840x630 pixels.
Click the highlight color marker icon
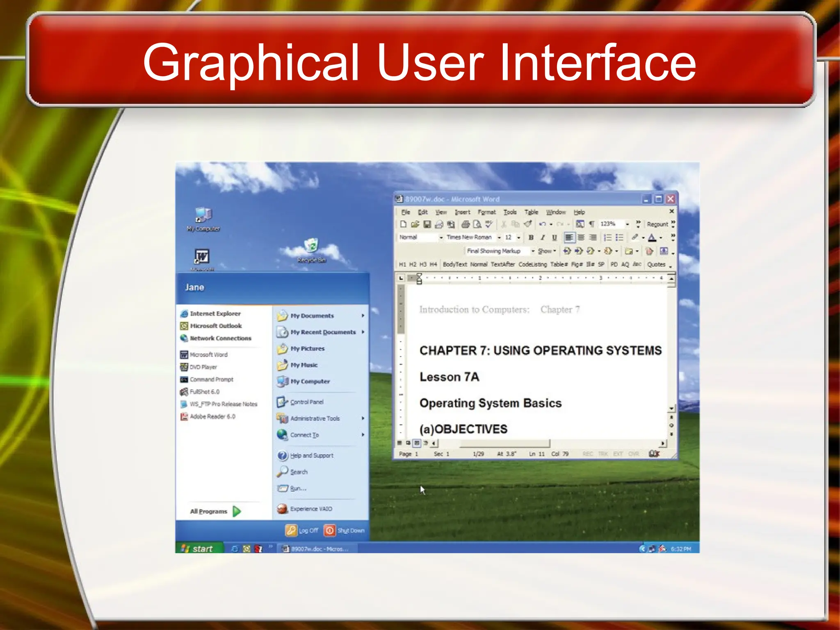[x=635, y=237]
